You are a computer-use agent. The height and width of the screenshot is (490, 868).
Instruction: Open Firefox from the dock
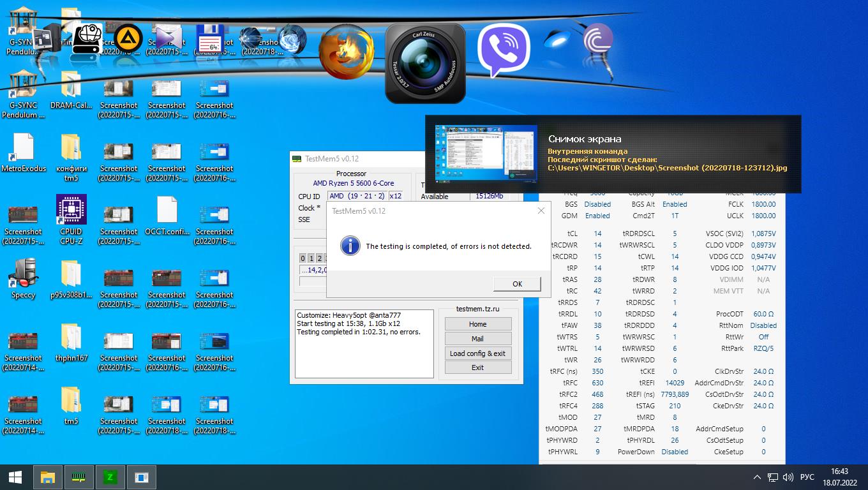point(345,52)
